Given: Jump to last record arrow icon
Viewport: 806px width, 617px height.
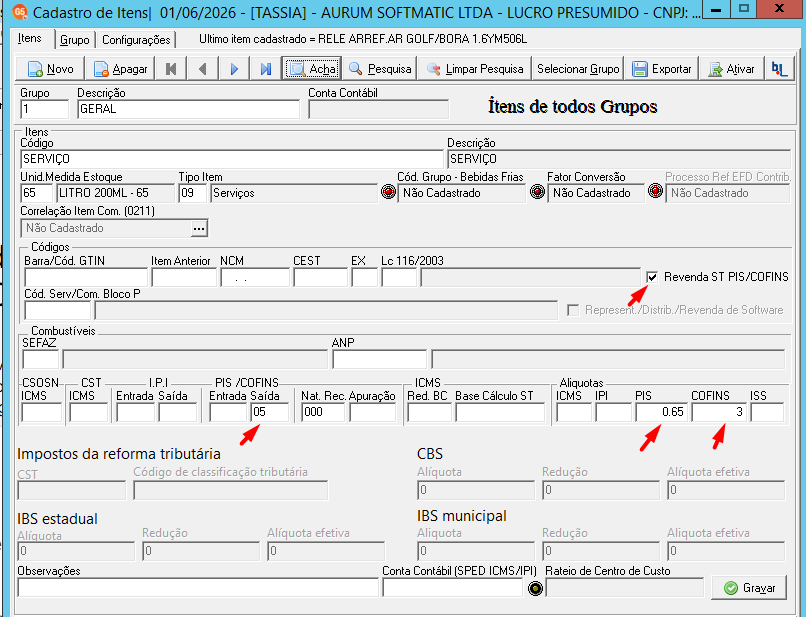Looking at the screenshot, I should coord(265,69).
